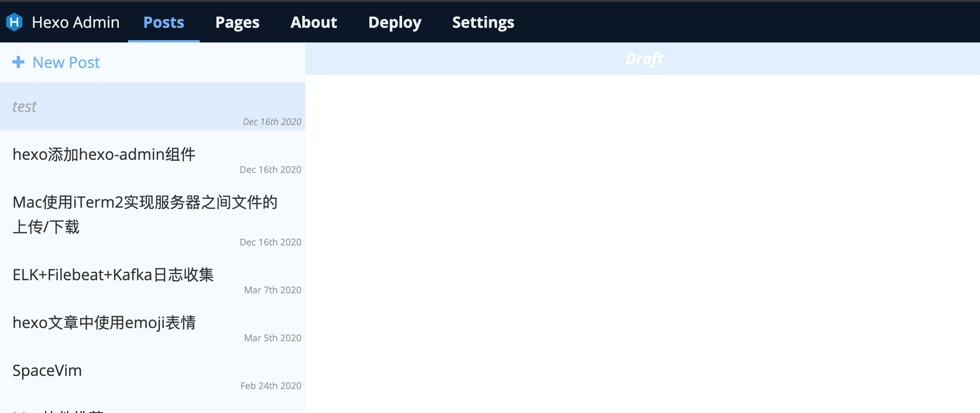
Task: Select the SpaceVim post
Action: pos(153,371)
